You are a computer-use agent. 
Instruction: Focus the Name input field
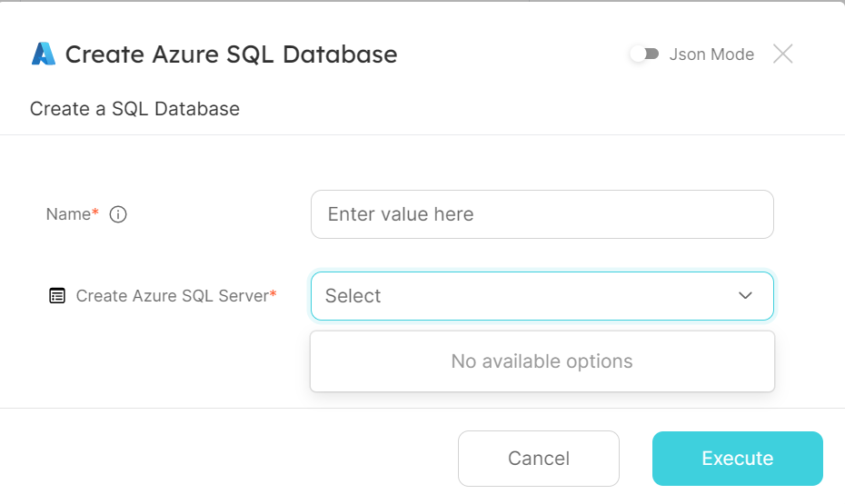[x=542, y=214]
